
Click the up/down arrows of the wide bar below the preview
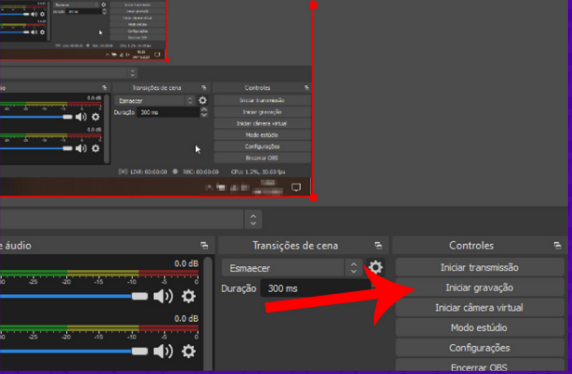253,220
